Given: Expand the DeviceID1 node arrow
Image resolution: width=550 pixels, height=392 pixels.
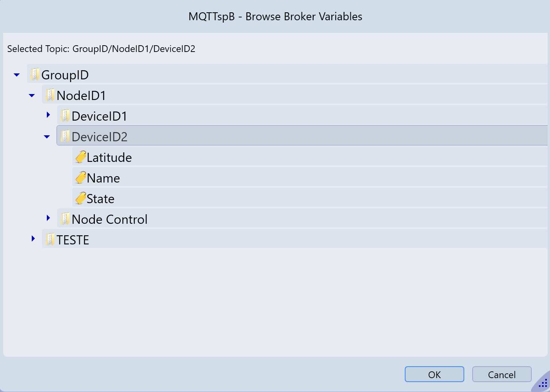Looking at the screenshot, I should click(x=48, y=115).
